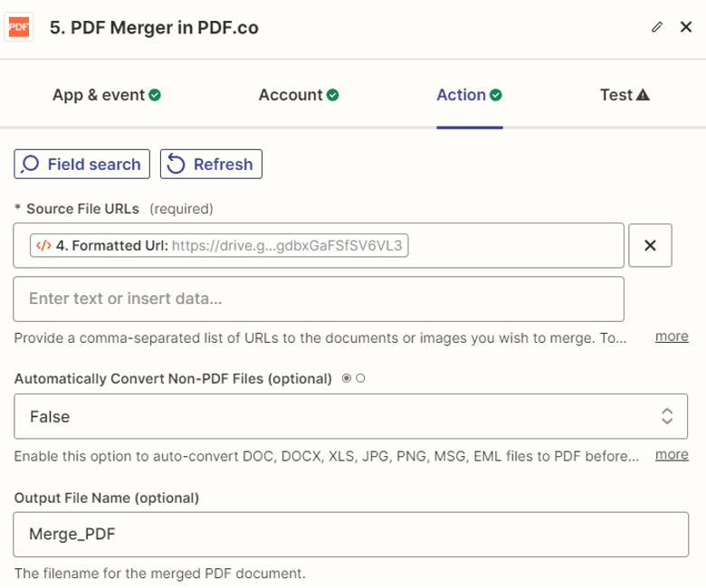Click the empty Enter text or insert data field
The image size is (706, 588).
point(319,299)
